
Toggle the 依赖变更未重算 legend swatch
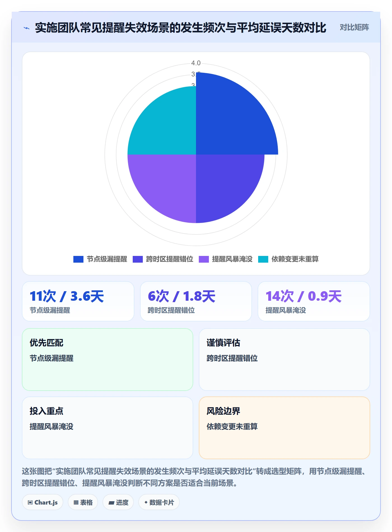[x=263, y=259]
